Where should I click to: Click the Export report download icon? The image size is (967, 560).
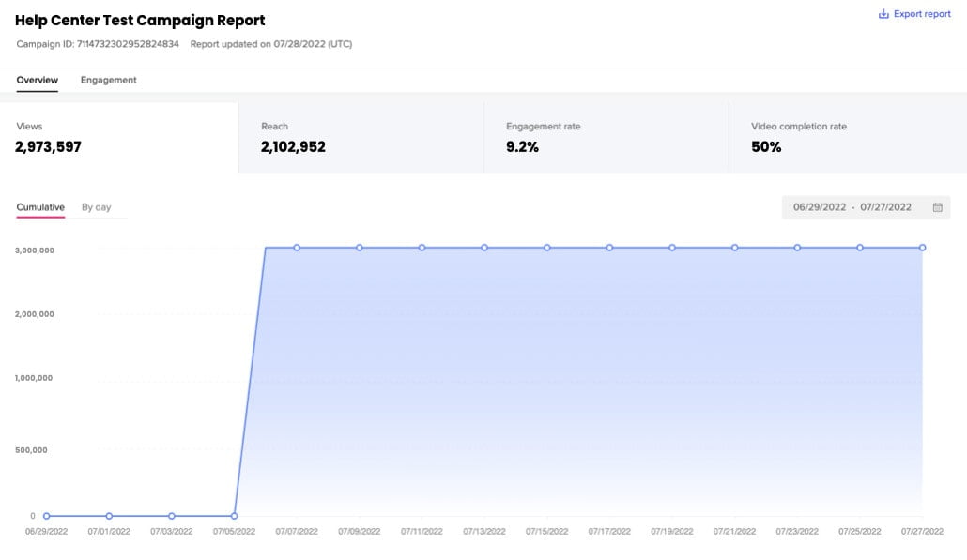[x=883, y=14]
